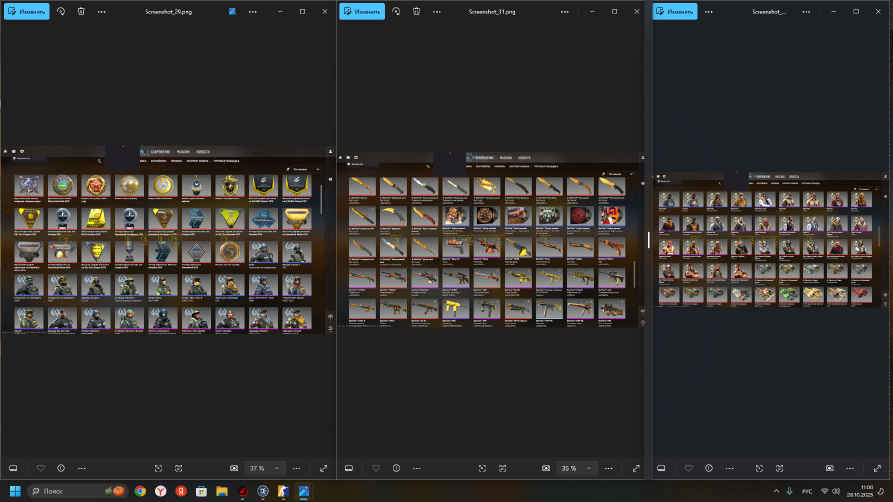Click Edit button in Screenshot_31.png window
The width and height of the screenshot is (893, 502).
[x=362, y=11]
